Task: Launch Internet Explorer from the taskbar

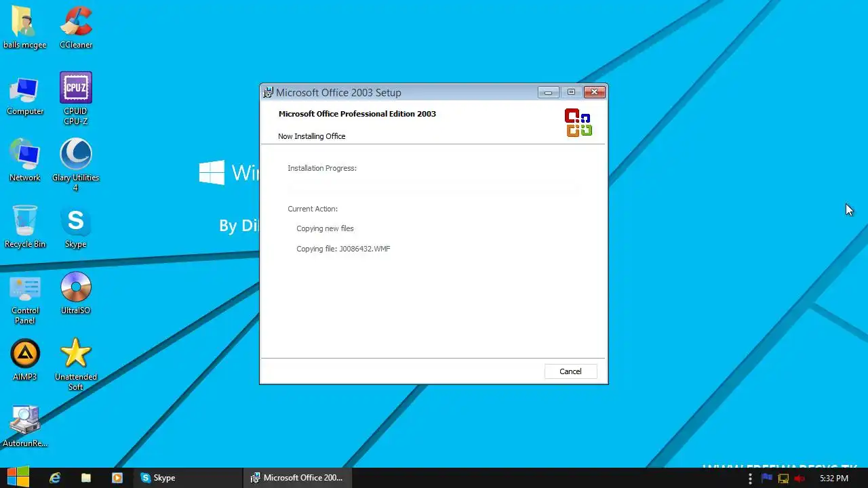Action: point(55,478)
